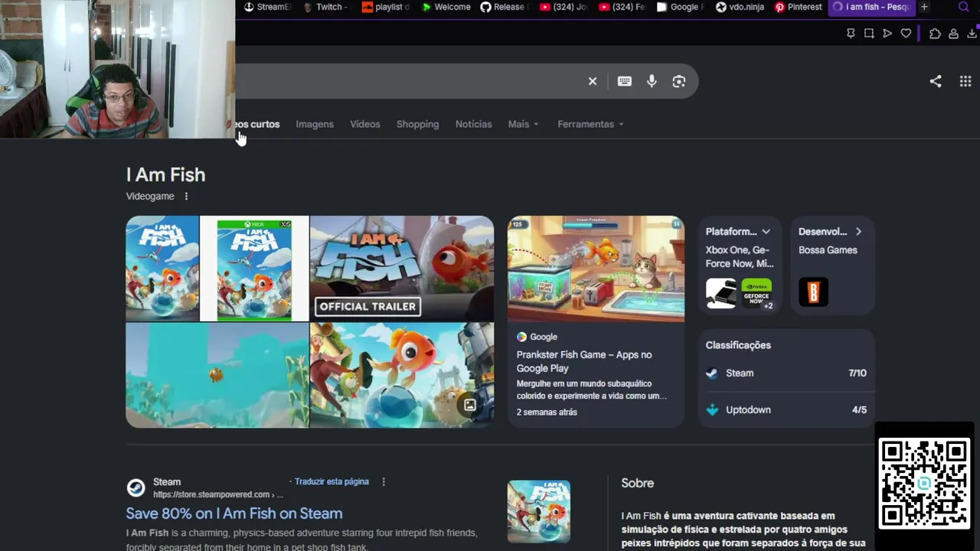Viewport: 980px width, 551px height.
Task: Click 'Traduzir esta página' link
Action: pyautogui.click(x=332, y=482)
